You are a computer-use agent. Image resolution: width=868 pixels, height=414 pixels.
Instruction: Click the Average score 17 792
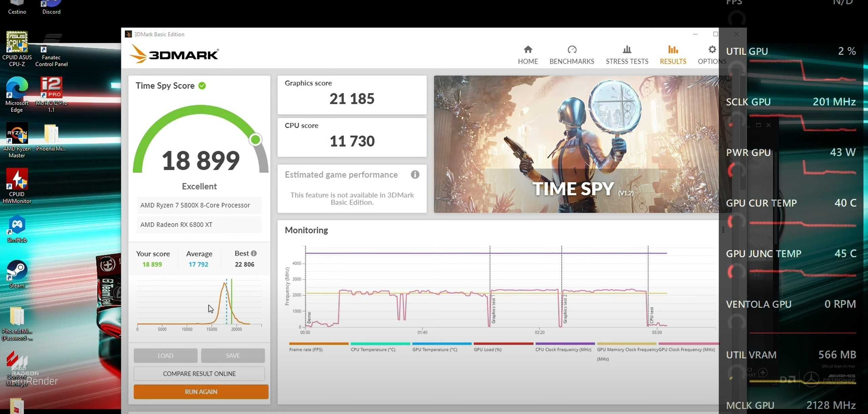(198, 264)
